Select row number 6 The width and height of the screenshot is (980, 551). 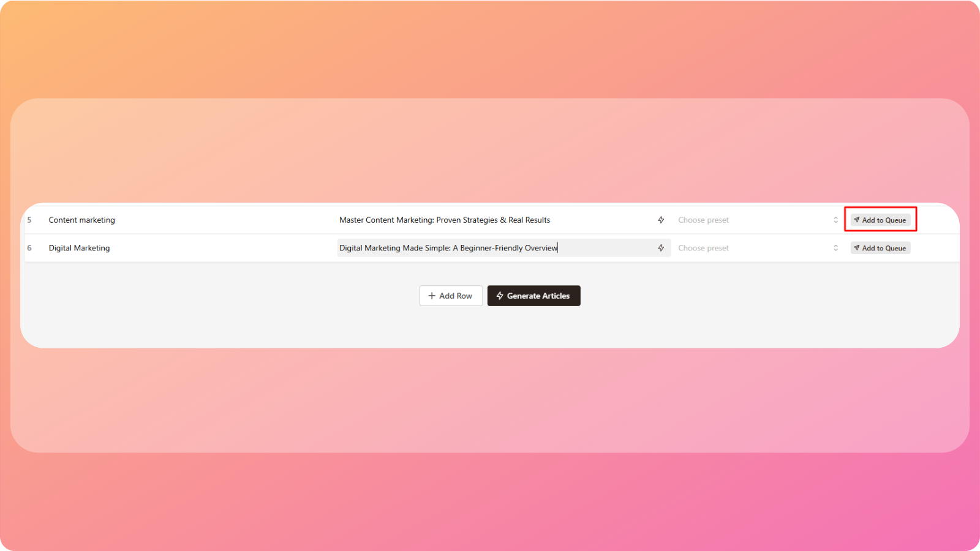pyautogui.click(x=29, y=248)
